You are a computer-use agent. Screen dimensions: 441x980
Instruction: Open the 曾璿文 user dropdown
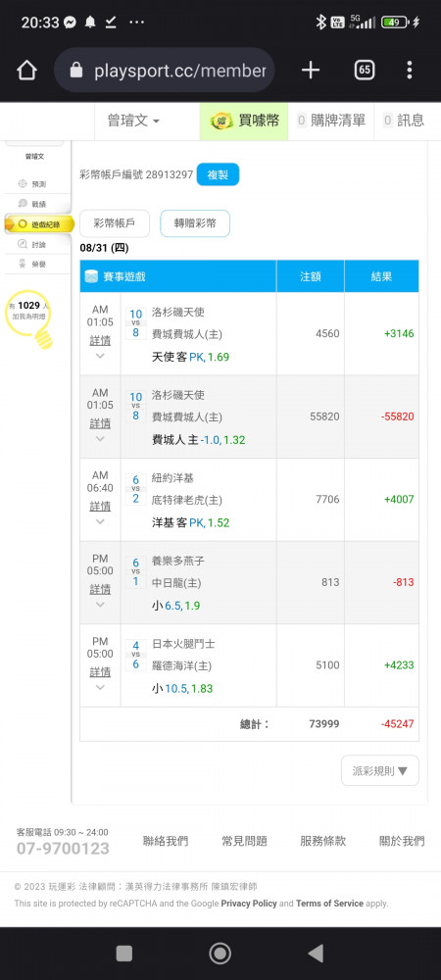[133, 121]
